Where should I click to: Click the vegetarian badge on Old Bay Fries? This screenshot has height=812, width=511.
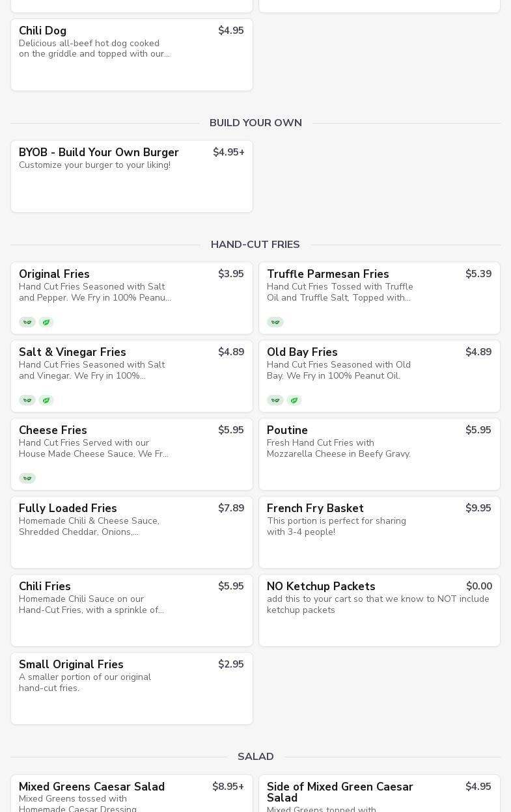(275, 400)
